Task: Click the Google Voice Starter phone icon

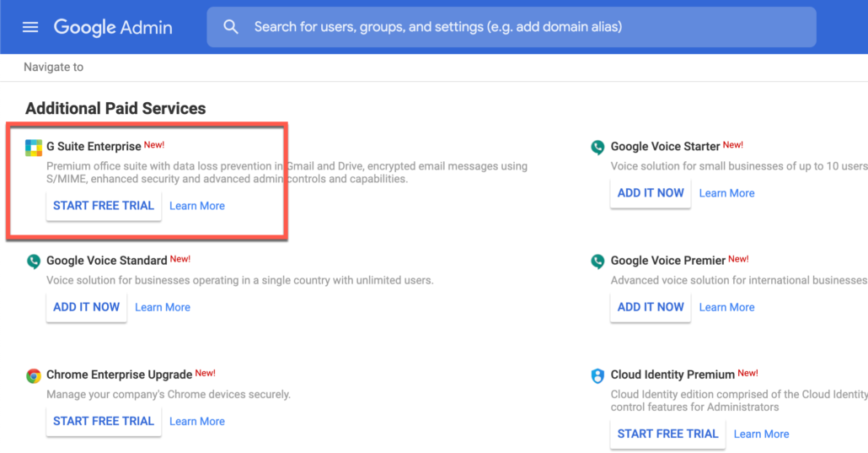Action: point(597,147)
